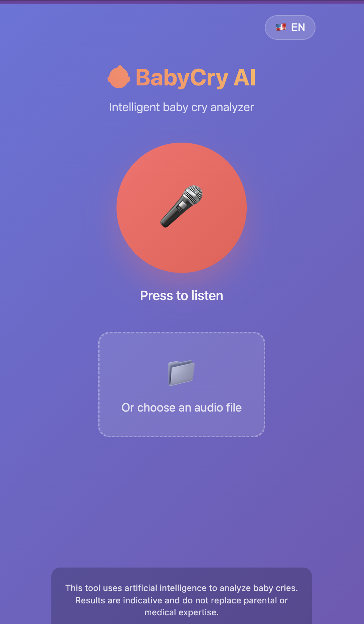The width and height of the screenshot is (364, 624).
Task: Click the word "BabyCry" in the header
Action: tap(182, 78)
